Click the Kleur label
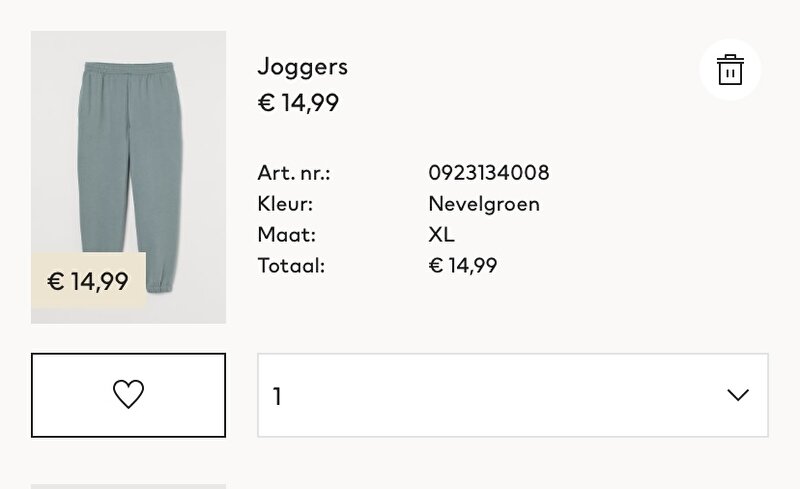The width and height of the screenshot is (800, 489). [285, 204]
